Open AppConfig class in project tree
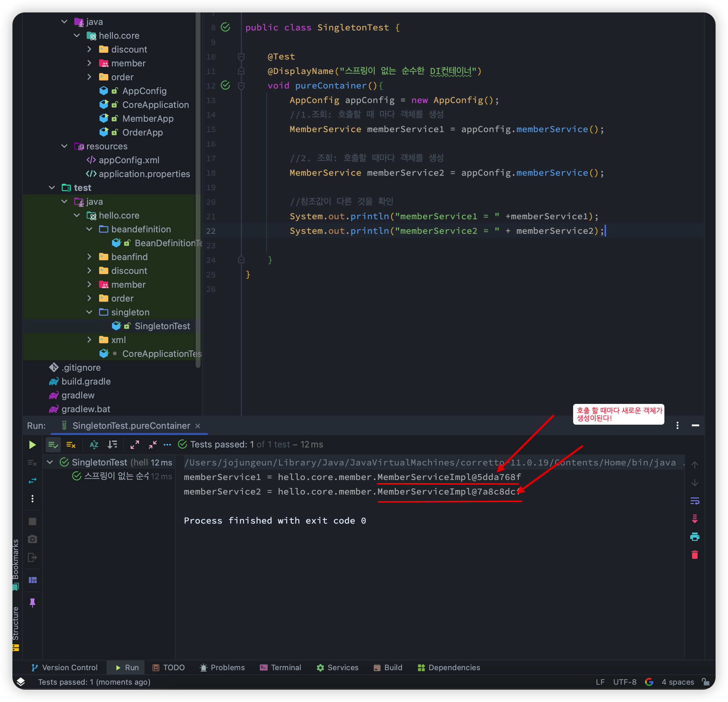 coord(144,91)
